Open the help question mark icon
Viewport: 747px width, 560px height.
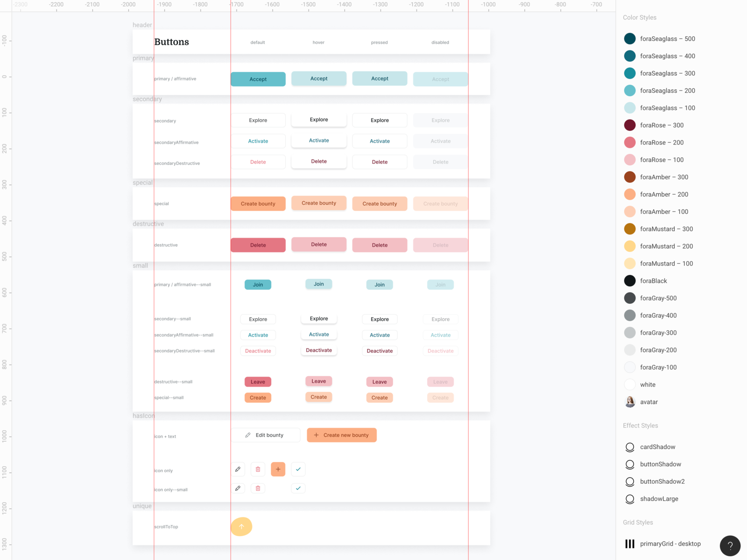pos(730,546)
